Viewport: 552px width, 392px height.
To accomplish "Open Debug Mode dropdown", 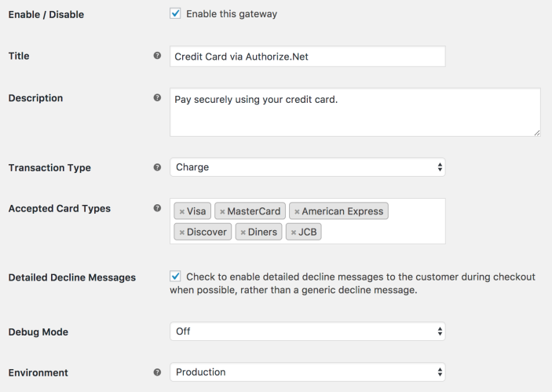I will 307,332.
